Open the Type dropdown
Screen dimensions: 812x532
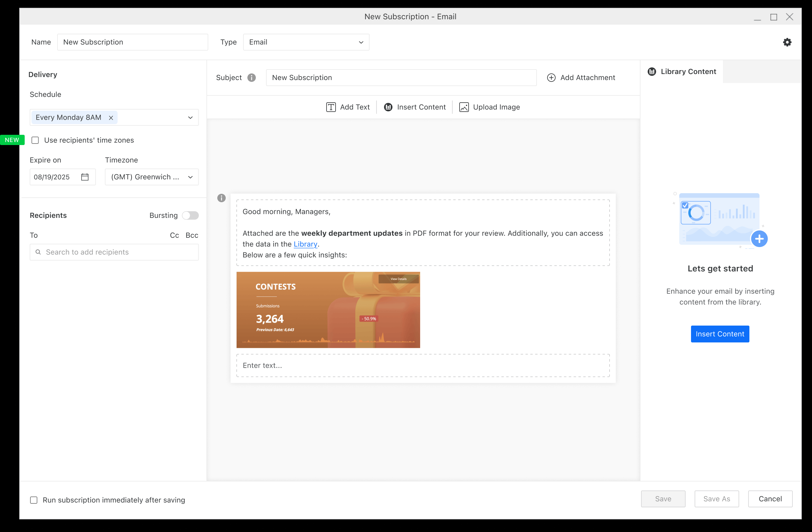tap(306, 42)
